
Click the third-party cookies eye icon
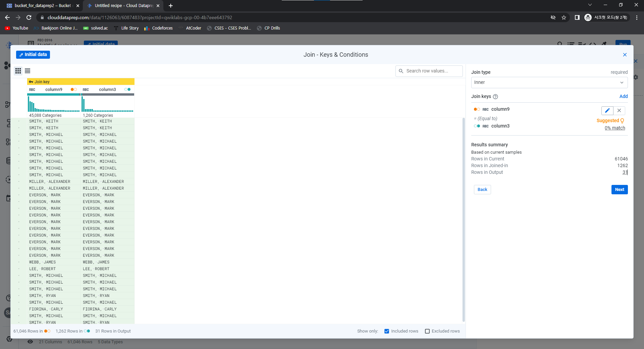[553, 17]
